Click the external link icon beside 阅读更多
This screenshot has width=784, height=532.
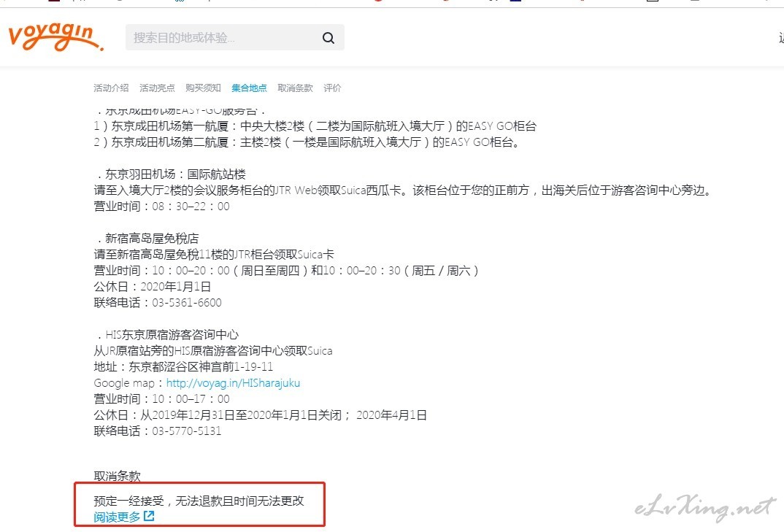point(149,516)
